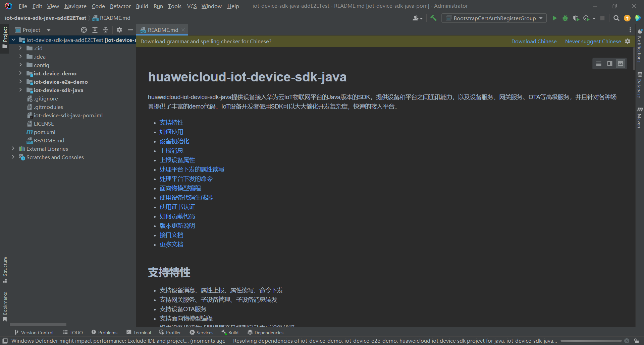Hide the Project tool window
The image size is (644, 345).
point(130,30)
